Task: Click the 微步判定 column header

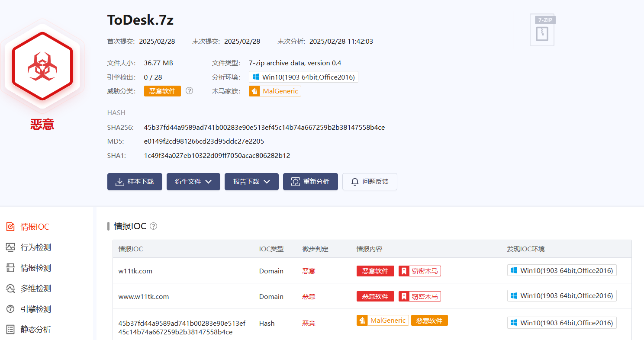Action: pyautogui.click(x=316, y=249)
